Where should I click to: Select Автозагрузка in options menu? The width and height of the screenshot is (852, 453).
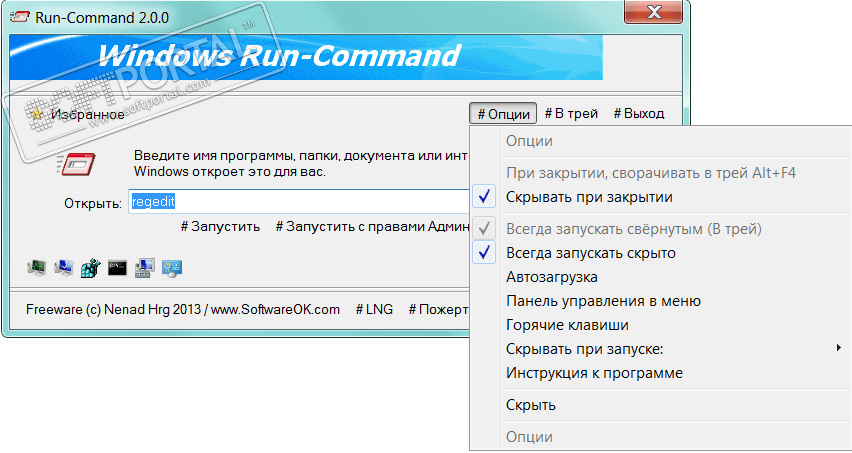click(x=661, y=277)
